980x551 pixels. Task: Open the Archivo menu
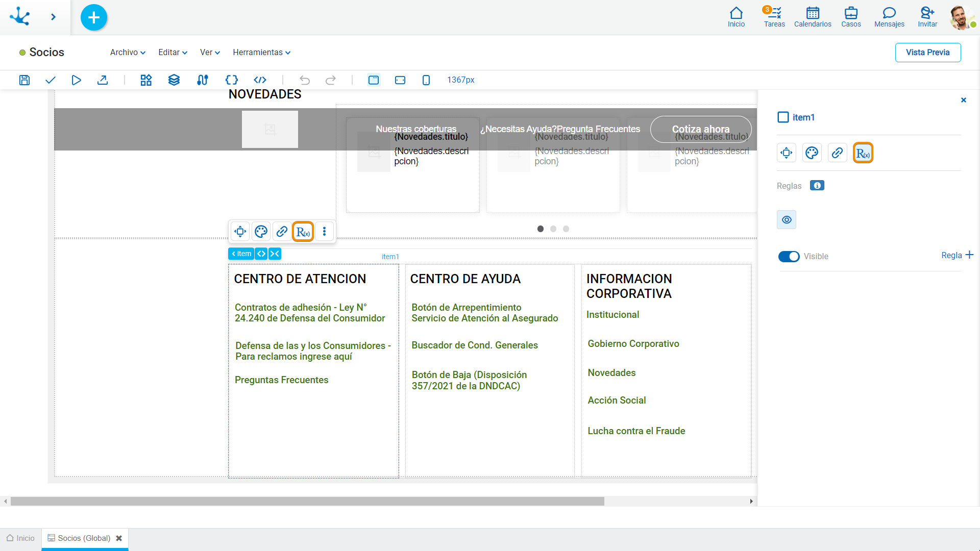pyautogui.click(x=128, y=53)
